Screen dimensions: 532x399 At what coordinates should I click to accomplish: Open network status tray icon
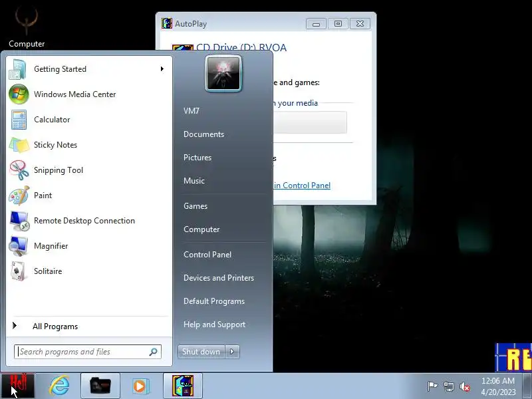pyautogui.click(x=448, y=386)
